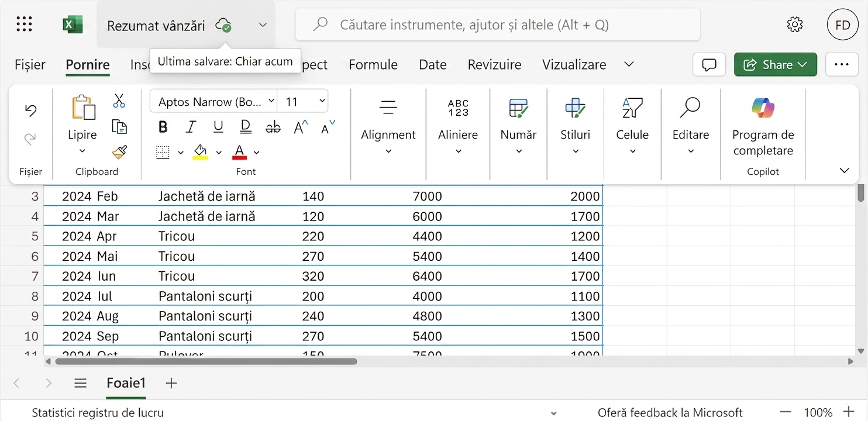Open the settings gear
The height and width of the screenshot is (421, 868).
pos(794,25)
